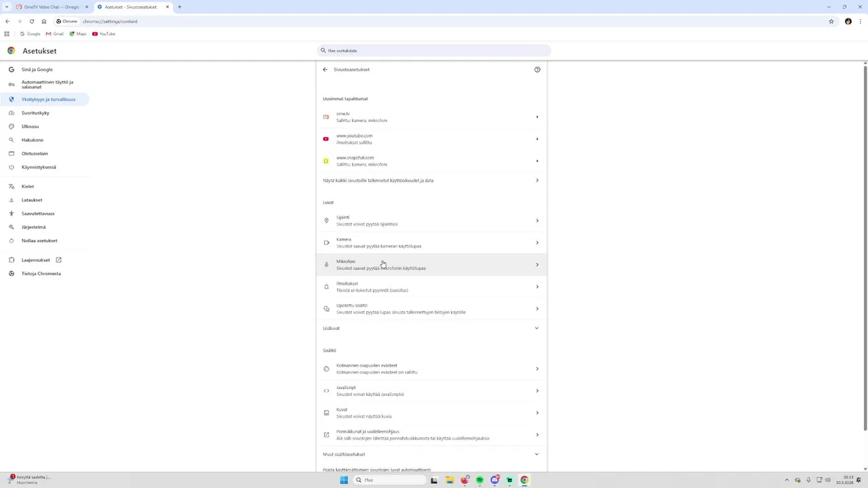This screenshot has height=488, width=868.
Task: Open Spotify from taskbar
Action: (479, 480)
